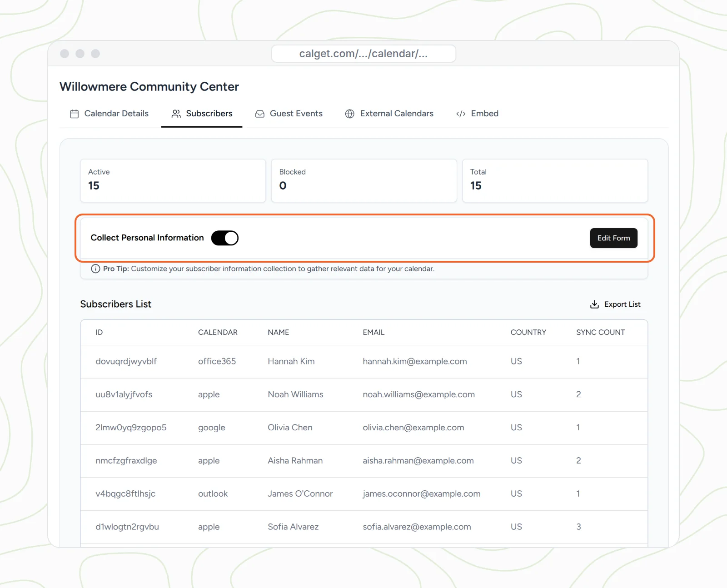Click the globe icon for External Calendars
The image size is (727, 588).
click(350, 114)
